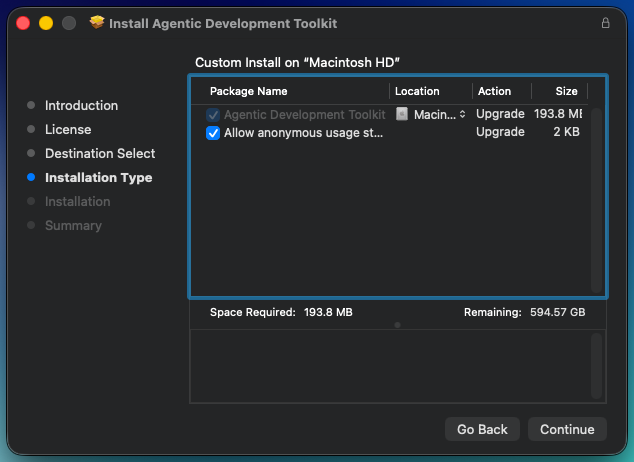Click the Location column header
This screenshot has width=634, height=462.
(x=417, y=91)
